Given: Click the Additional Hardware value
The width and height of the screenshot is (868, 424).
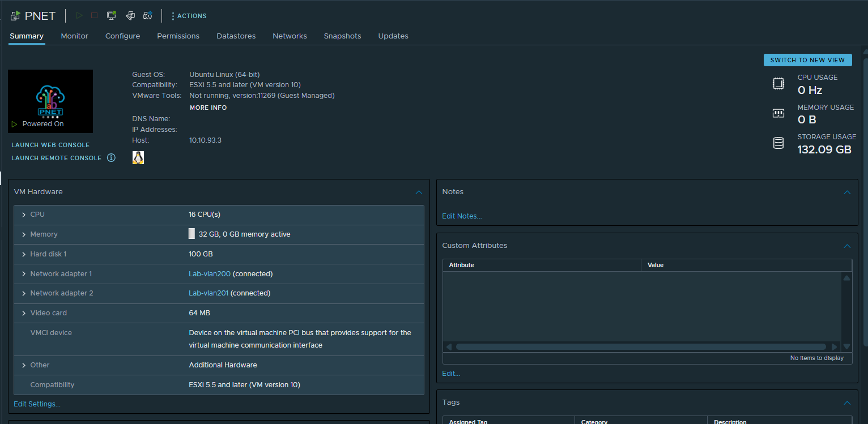Looking at the screenshot, I should pyautogui.click(x=223, y=365).
